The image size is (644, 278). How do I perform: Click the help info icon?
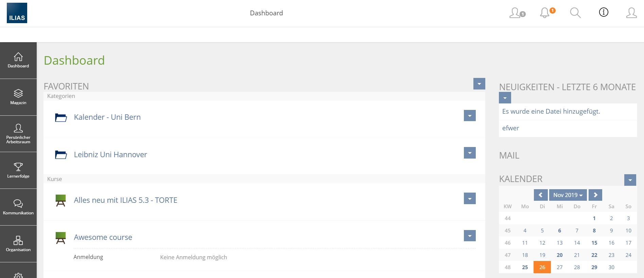[x=603, y=13]
